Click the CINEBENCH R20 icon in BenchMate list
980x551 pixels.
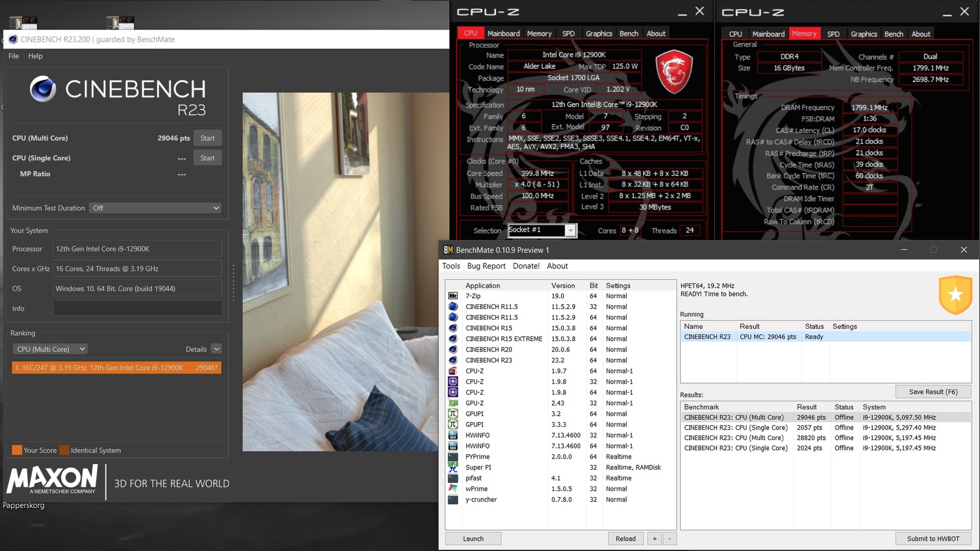click(x=453, y=349)
